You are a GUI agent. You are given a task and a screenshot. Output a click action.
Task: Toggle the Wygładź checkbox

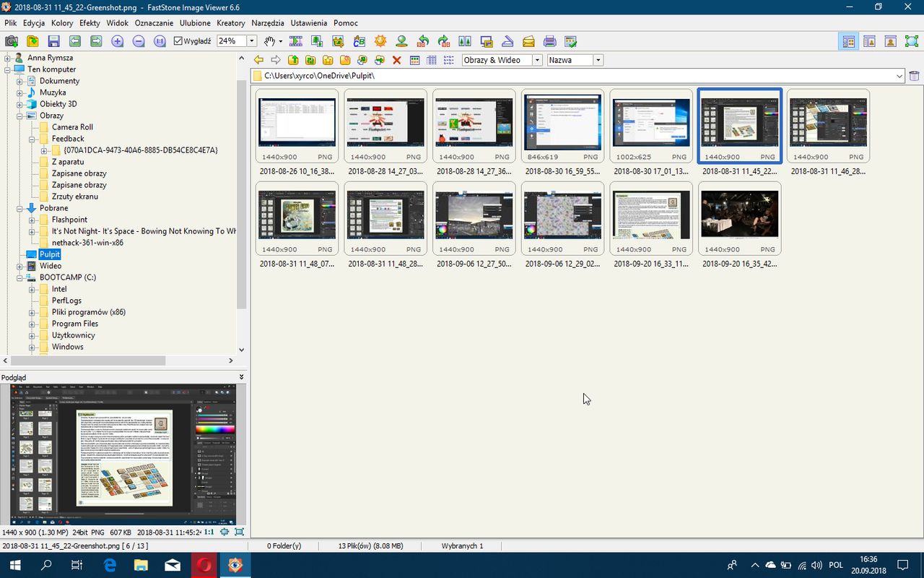tap(178, 41)
